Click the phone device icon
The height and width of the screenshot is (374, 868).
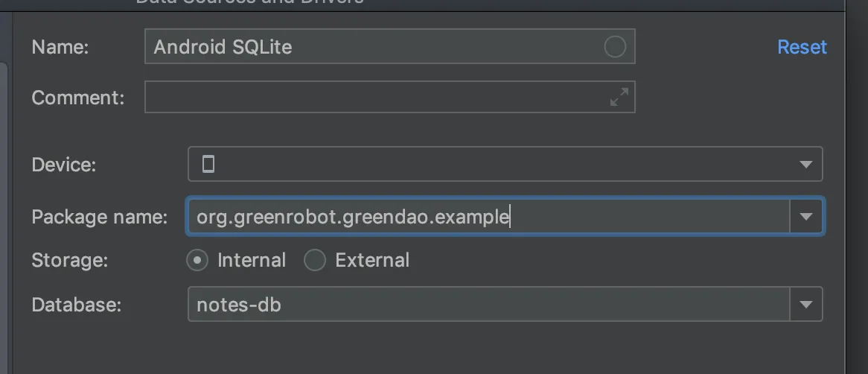[208, 164]
